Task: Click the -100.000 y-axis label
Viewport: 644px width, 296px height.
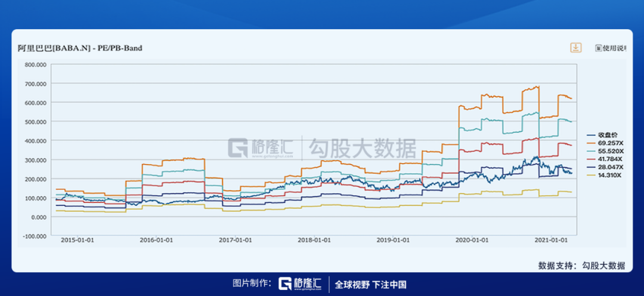Action: click(x=35, y=236)
